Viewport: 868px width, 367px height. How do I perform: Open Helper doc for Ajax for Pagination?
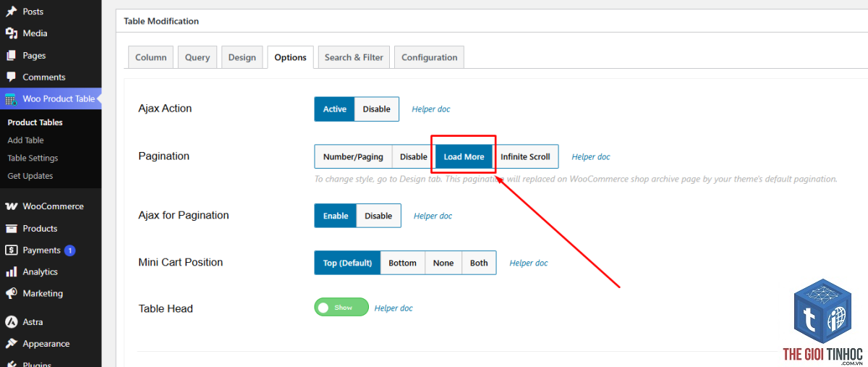433,216
